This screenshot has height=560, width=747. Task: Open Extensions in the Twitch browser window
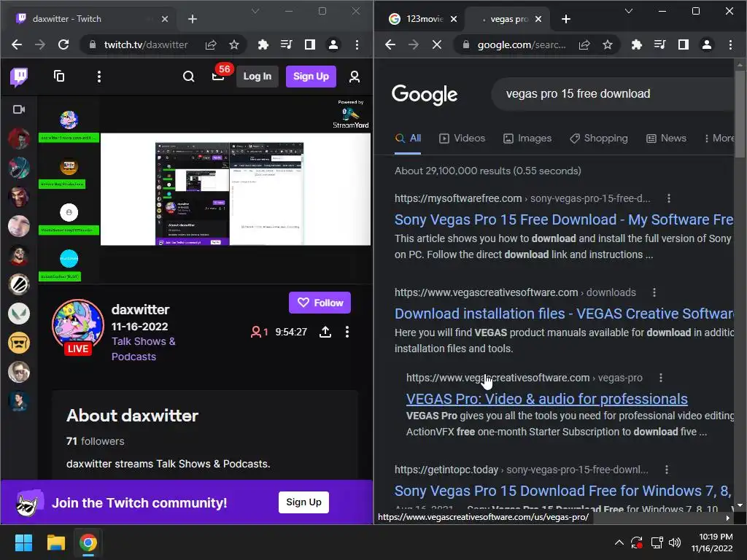(x=263, y=44)
